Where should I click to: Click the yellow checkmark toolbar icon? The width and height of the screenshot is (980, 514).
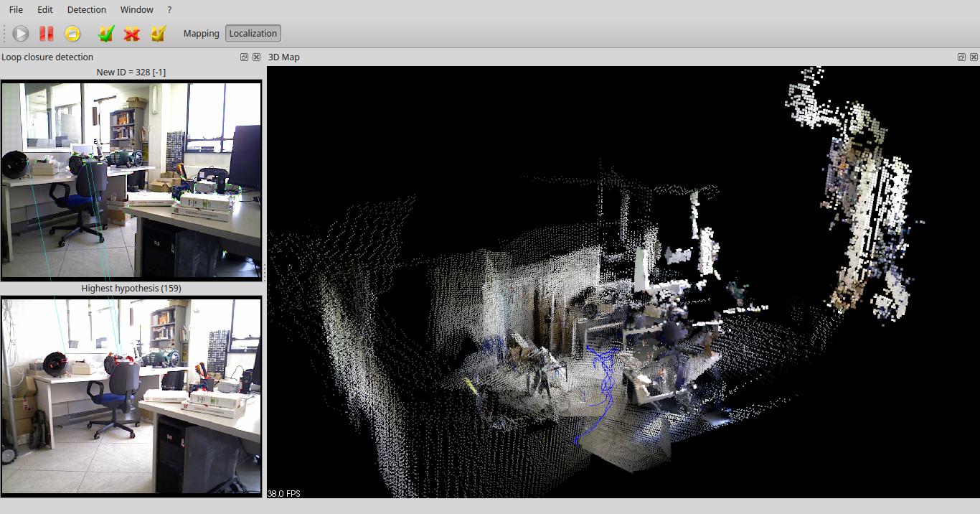(158, 34)
